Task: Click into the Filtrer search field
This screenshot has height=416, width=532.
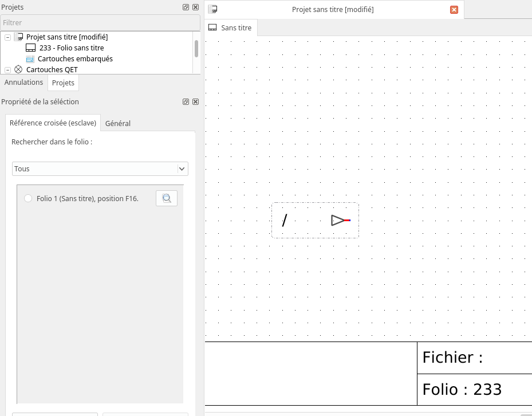Action: tap(97, 22)
